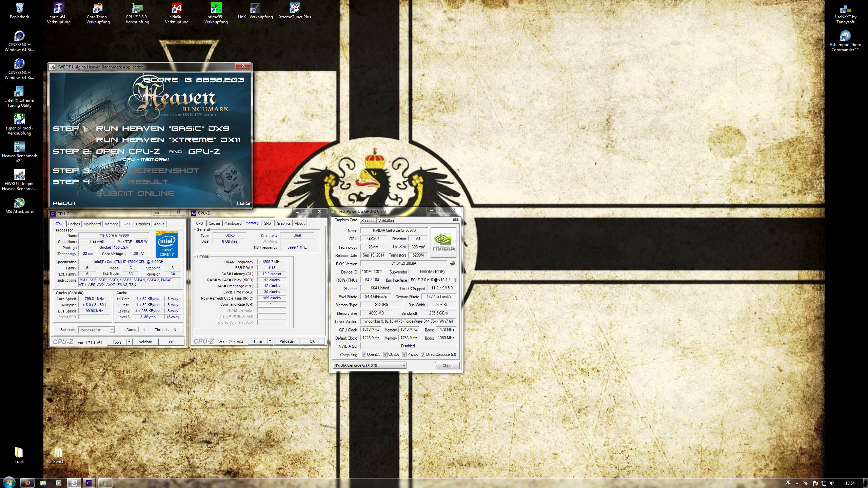Expand the Tools arrow in CPU-Z Memory window
868x488 pixels.
coord(270,341)
